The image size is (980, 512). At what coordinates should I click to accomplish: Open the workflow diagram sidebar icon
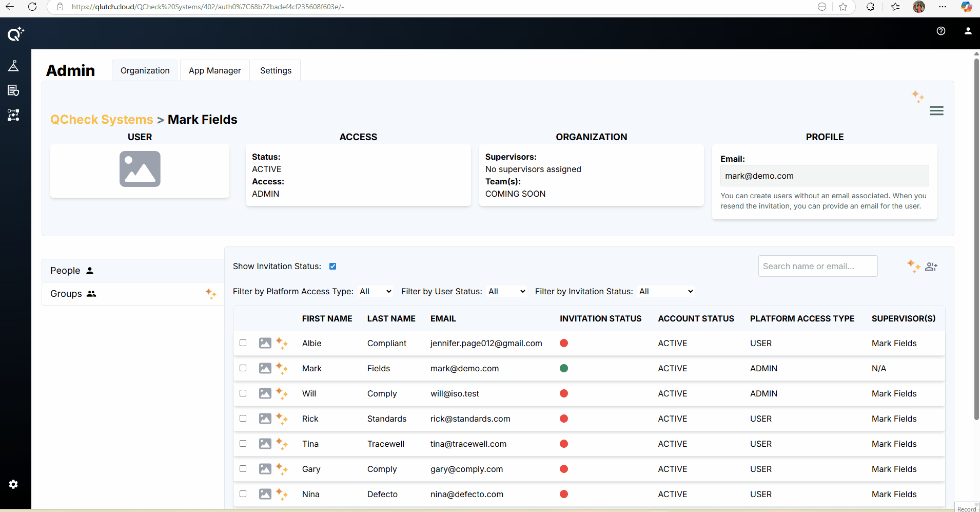[x=13, y=115]
